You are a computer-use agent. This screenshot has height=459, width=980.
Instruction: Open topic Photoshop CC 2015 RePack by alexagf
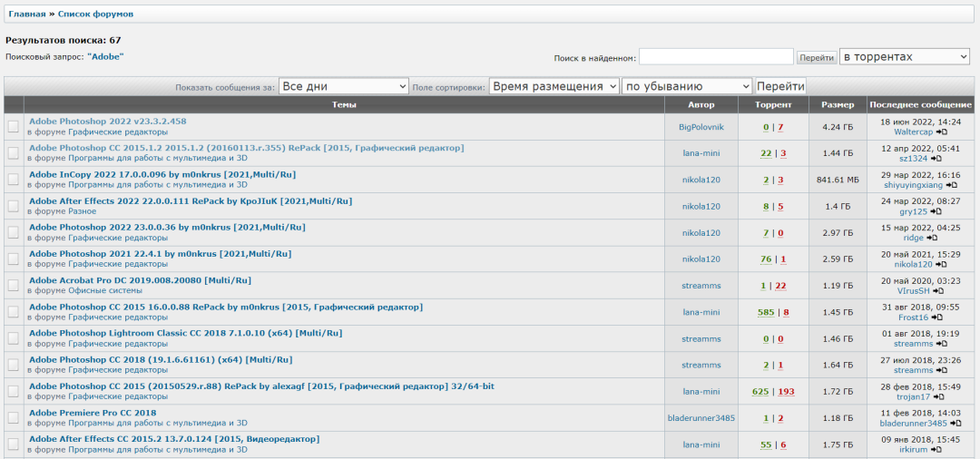coord(262,386)
